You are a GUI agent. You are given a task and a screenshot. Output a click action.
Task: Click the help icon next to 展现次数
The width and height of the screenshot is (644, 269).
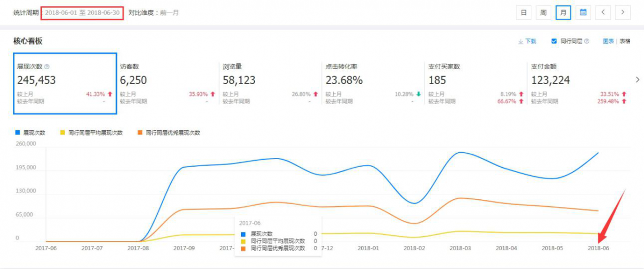(47, 67)
